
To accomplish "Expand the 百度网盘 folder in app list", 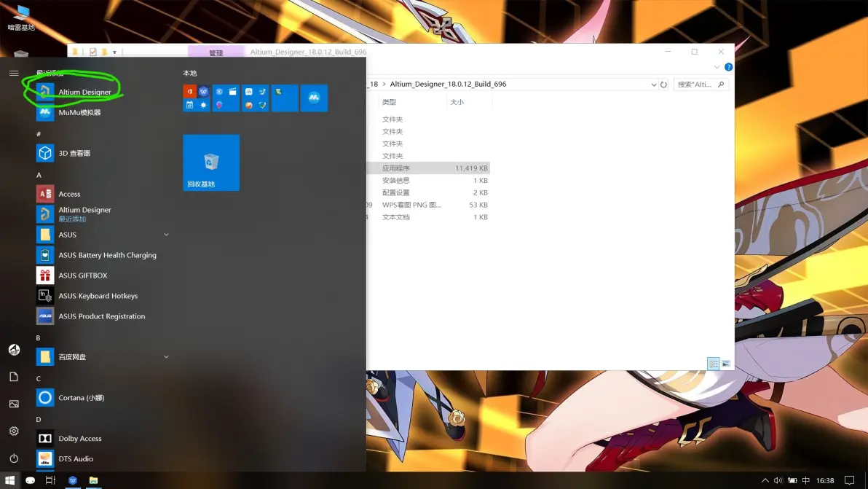I will tap(166, 357).
